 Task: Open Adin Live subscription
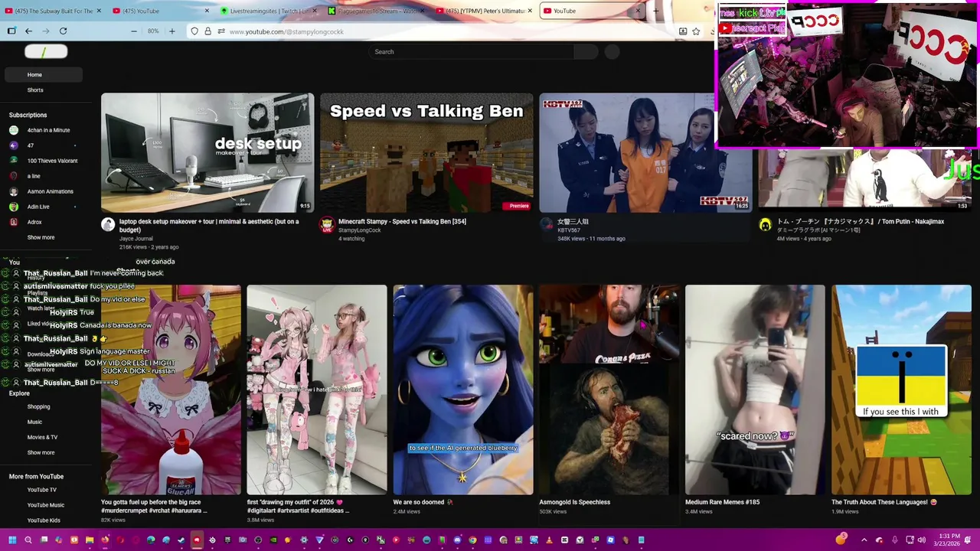pos(43,207)
